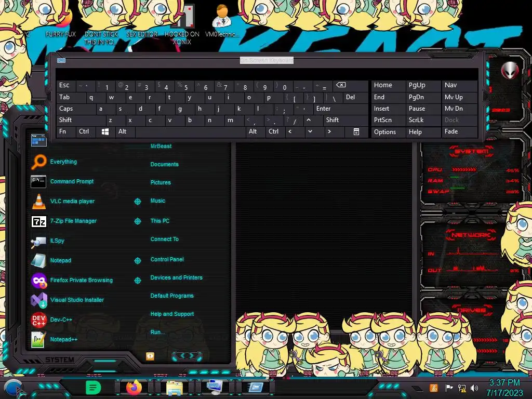The width and height of the screenshot is (532, 399).
Task: Click the Windows key on on-screen keyboard
Action: pos(105,131)
